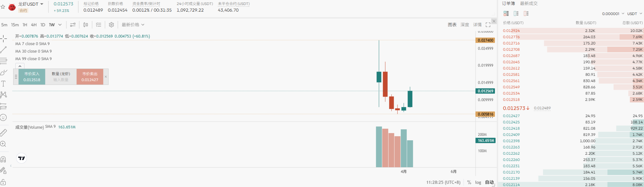644x187 pixels.
Task: Enter fullscreen chart mode
Action: coord(488,24)
